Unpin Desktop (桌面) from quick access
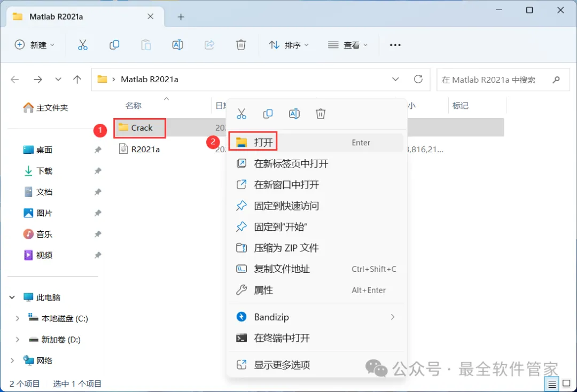The image size is (577, 392). tap(98, 150)
